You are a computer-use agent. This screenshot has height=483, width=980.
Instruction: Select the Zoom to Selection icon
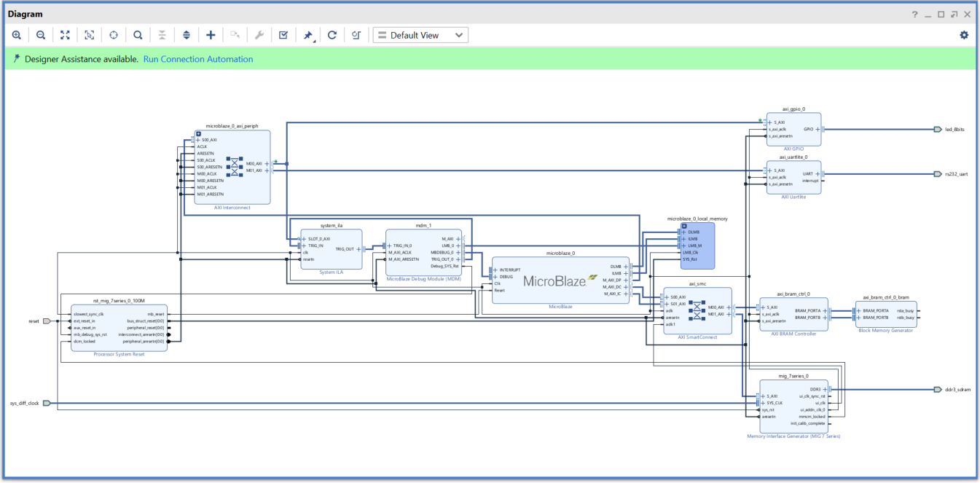[89, 35]
